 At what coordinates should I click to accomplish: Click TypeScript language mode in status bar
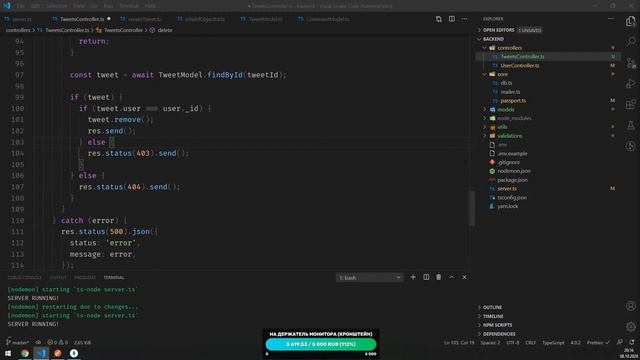tap(553, 342)
